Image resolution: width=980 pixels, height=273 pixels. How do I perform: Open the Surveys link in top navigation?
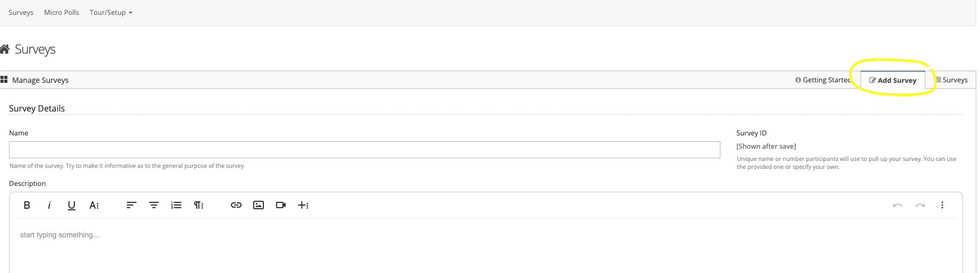coord(21,12)
